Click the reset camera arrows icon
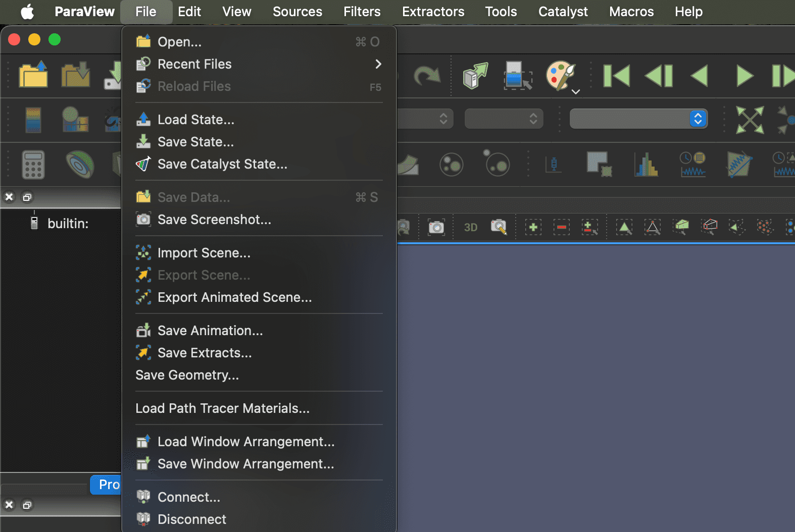 750,120
